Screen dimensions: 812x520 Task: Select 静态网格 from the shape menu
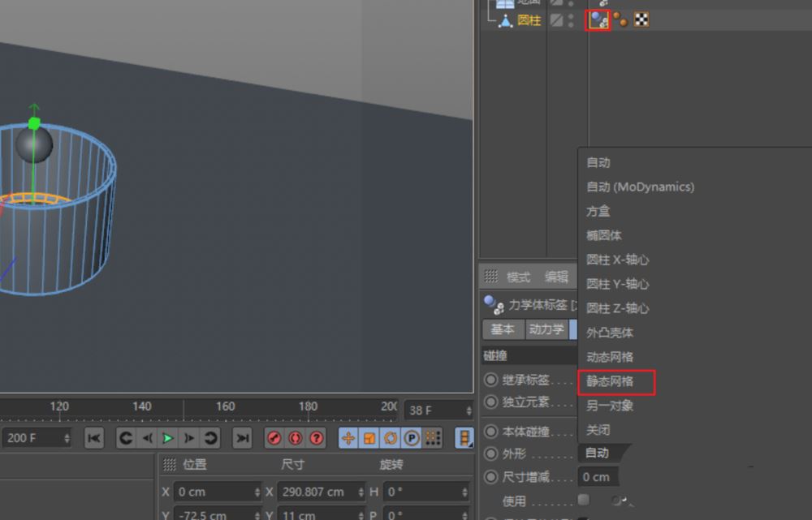click(610, 381)
